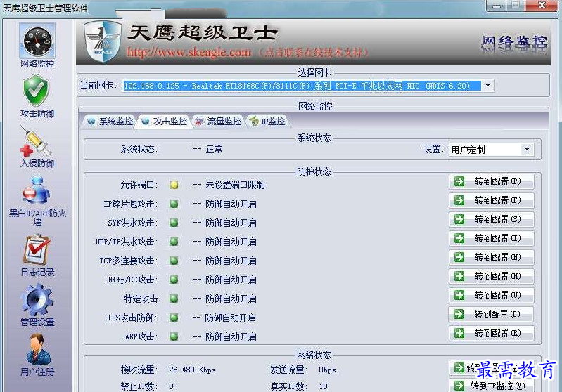Viewport: 562px width, 392px height.
Task: Click the 真实IP数 value 10
Action: 324,386
